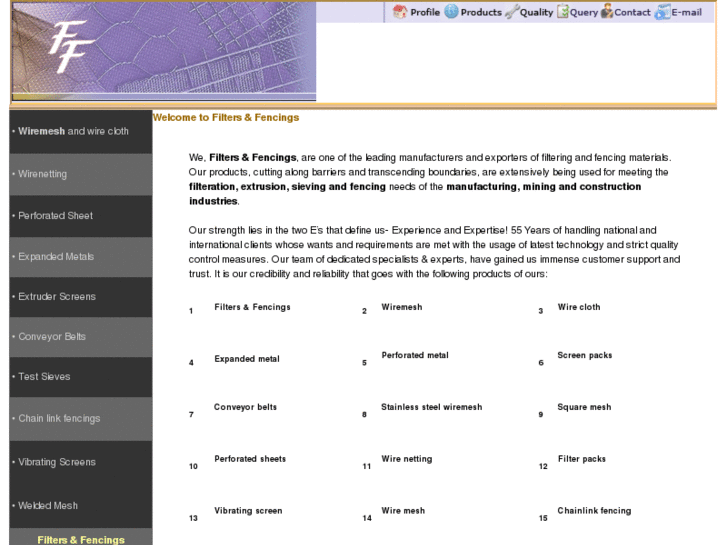The height and width of the screenshot is (545, 727).
Task: Click product 12 Filter packs
Action: tap(581, 459)
